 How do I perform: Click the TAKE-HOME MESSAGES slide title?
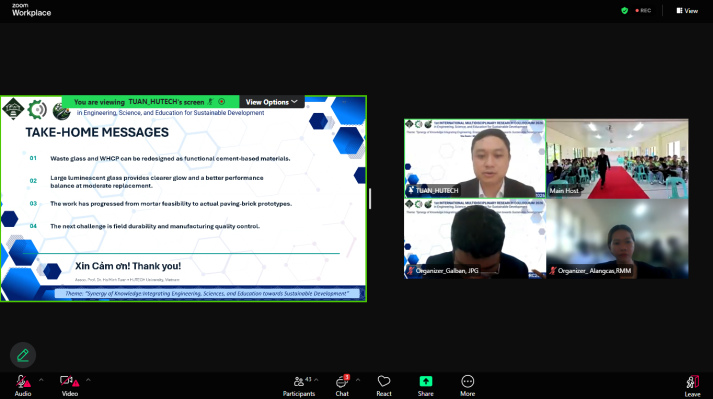(97, 132)
